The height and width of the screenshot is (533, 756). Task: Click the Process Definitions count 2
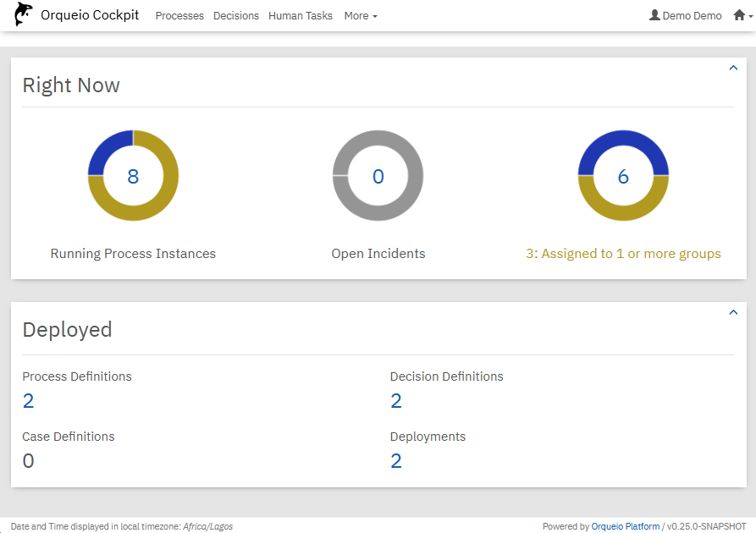coord(28,401)
